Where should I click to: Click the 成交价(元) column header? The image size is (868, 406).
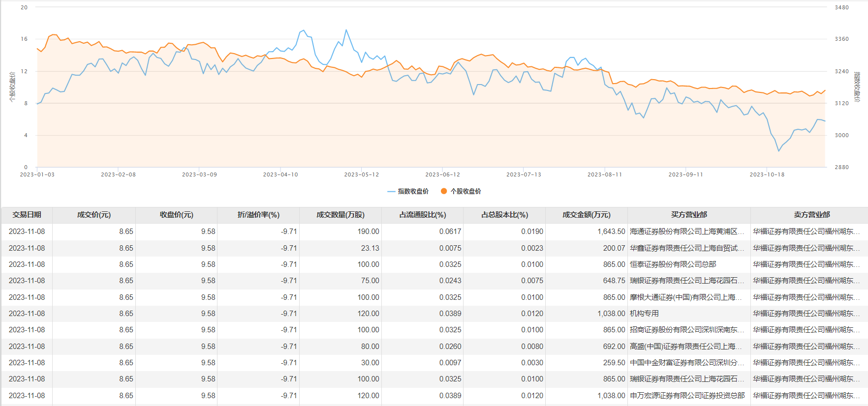click(94, 215)
